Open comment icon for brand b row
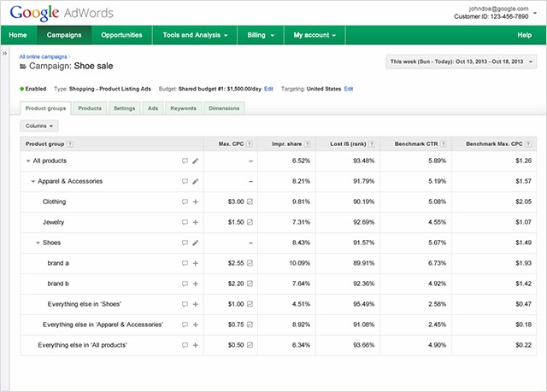This screenshot has width=547, height=392. [185, 284]
